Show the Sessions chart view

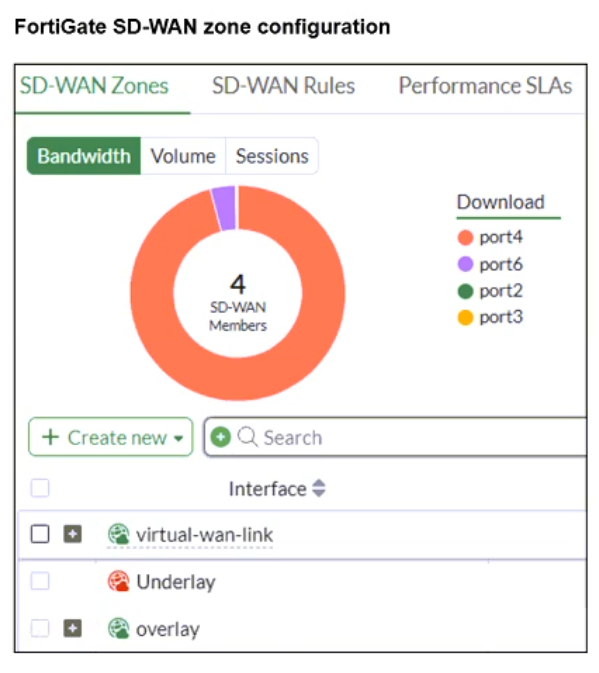(x=272, y=156)
